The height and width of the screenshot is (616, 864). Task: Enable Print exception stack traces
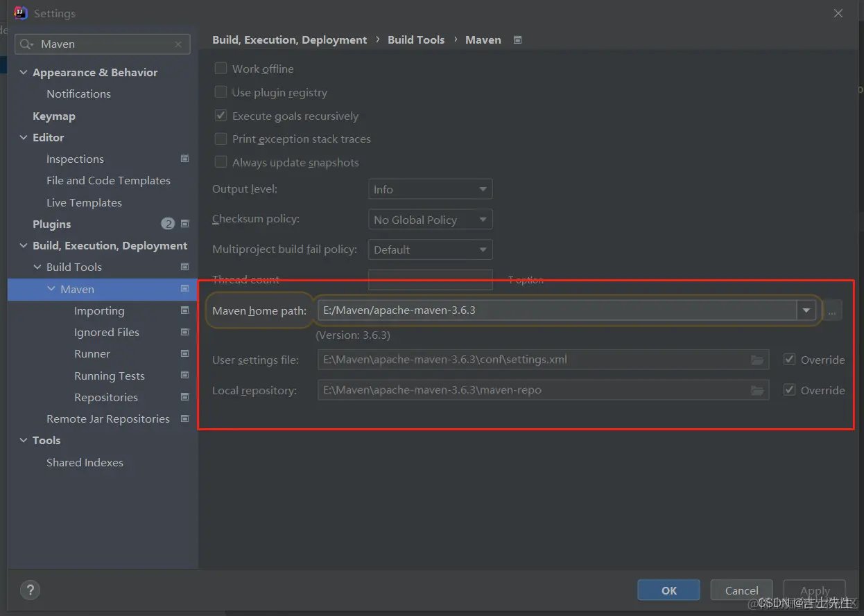click(221, 139)
